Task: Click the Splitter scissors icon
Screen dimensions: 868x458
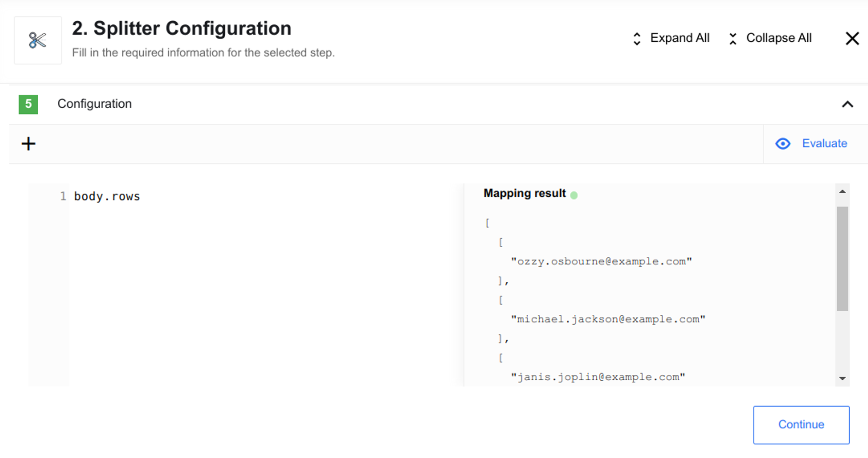Action: (38, 40)
